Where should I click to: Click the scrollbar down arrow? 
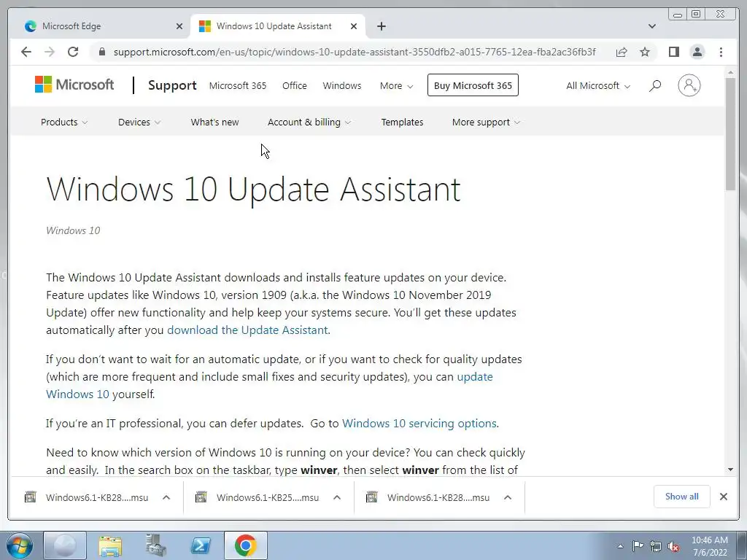tap(730, 470)
